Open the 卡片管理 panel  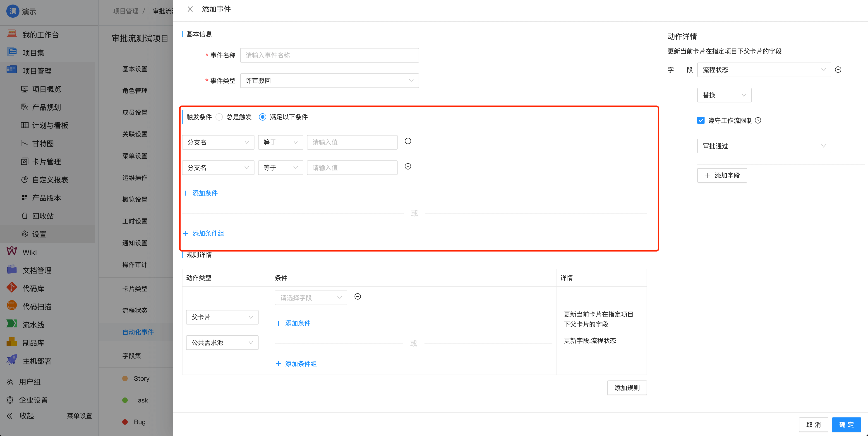pyautogui.click(x=46, y=161)
